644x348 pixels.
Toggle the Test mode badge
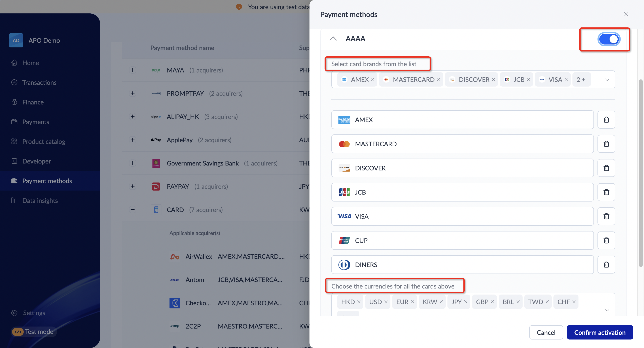coord(34,332)
